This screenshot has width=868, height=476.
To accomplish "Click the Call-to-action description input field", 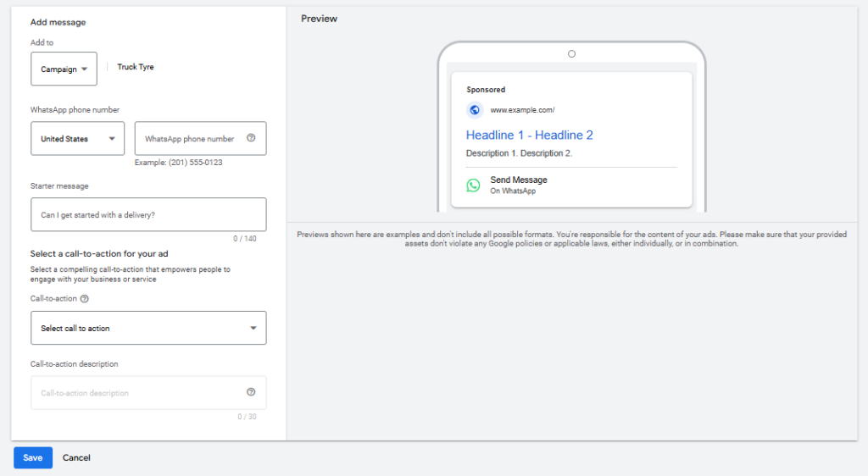I will coord(140,393).
